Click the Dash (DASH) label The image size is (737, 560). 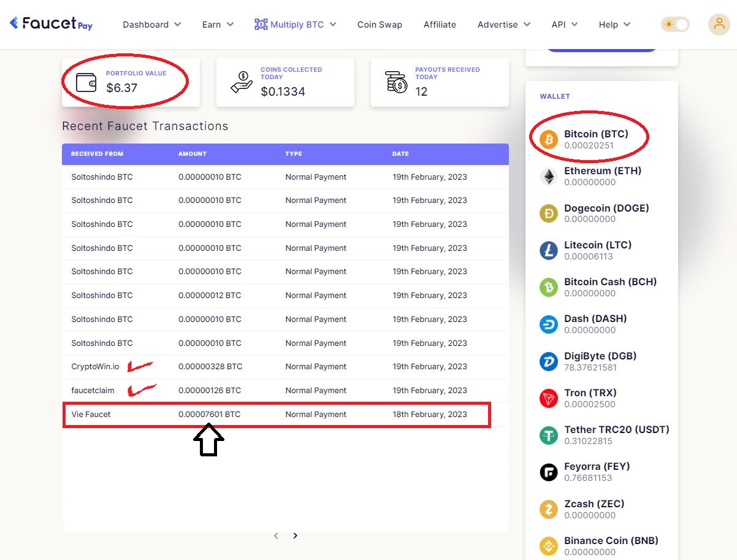click(595, 318)
